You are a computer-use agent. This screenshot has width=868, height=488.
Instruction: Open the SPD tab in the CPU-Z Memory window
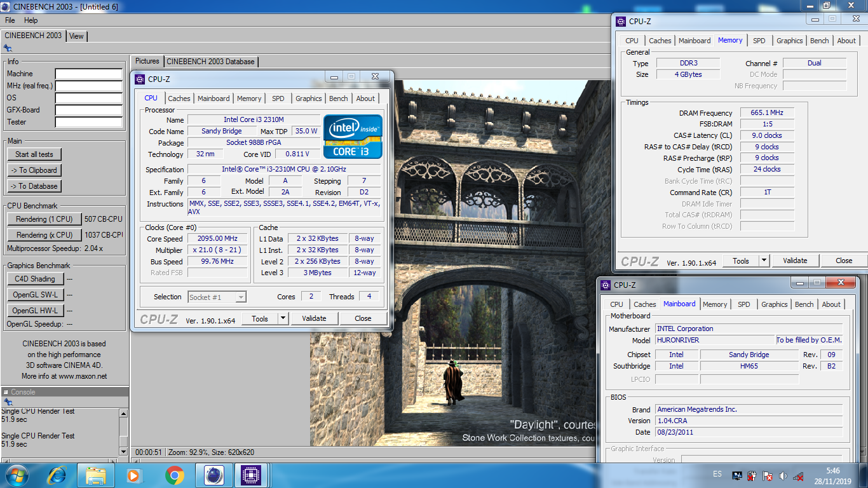pyautogui.click(x=759, y=41)
